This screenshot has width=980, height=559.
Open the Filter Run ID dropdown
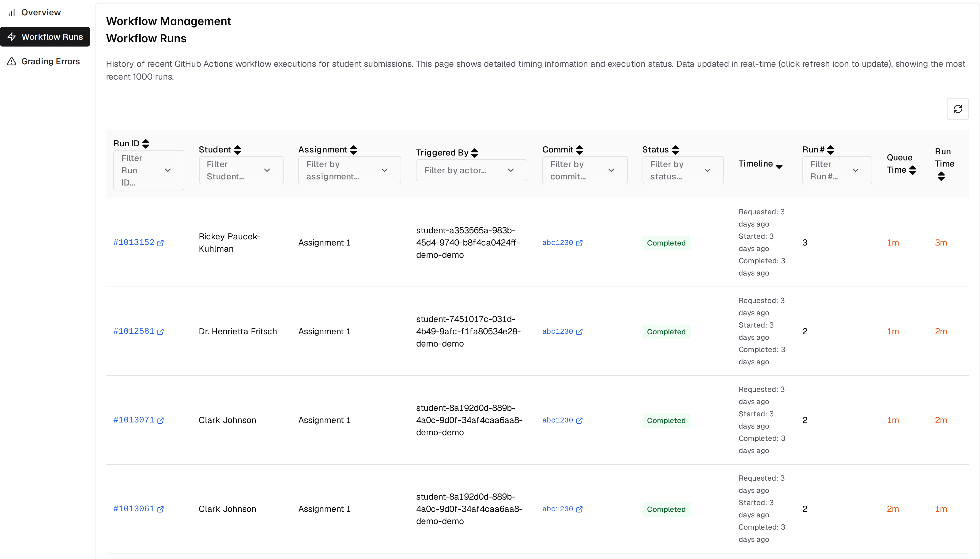pyautogui.click(x=149, y=170)
